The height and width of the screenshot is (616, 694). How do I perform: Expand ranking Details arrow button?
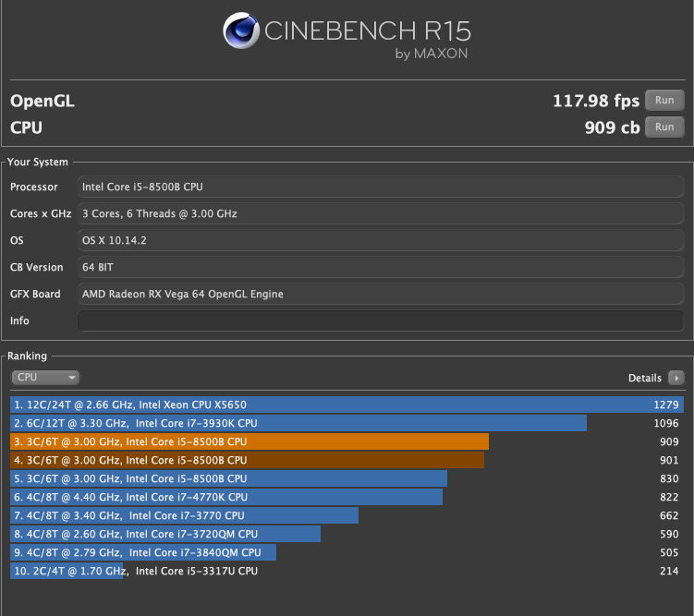(x=676, y=378)
